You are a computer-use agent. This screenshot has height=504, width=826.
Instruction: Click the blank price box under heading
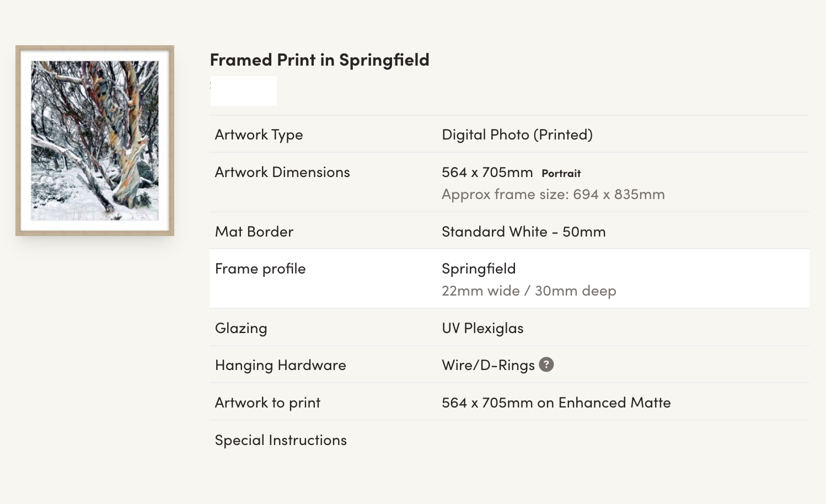point(244,90)
